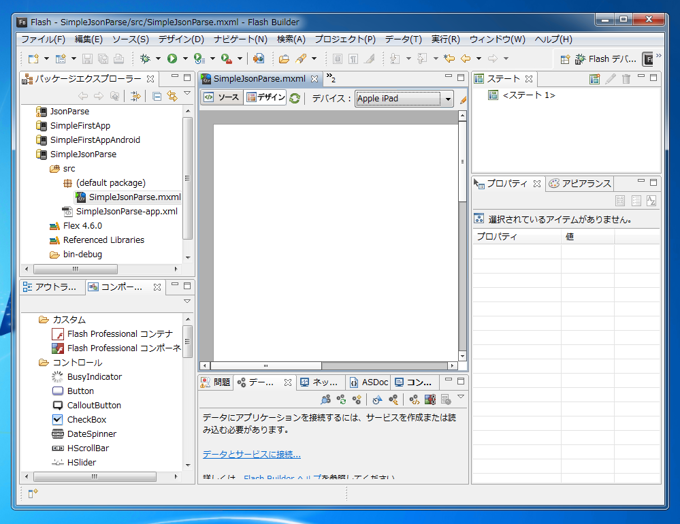
Task: Select (default package) node
Action: [111, 183]
